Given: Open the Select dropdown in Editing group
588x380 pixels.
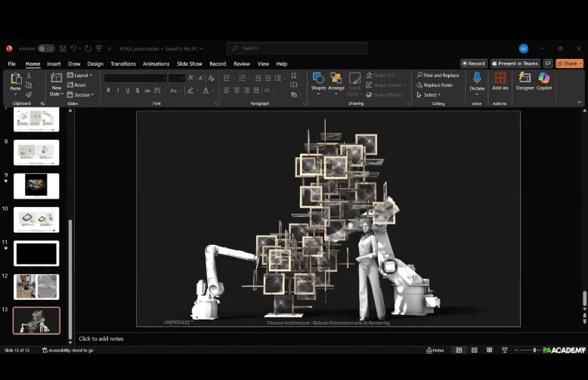Looking at the screenshot, I should click(429, 95).
